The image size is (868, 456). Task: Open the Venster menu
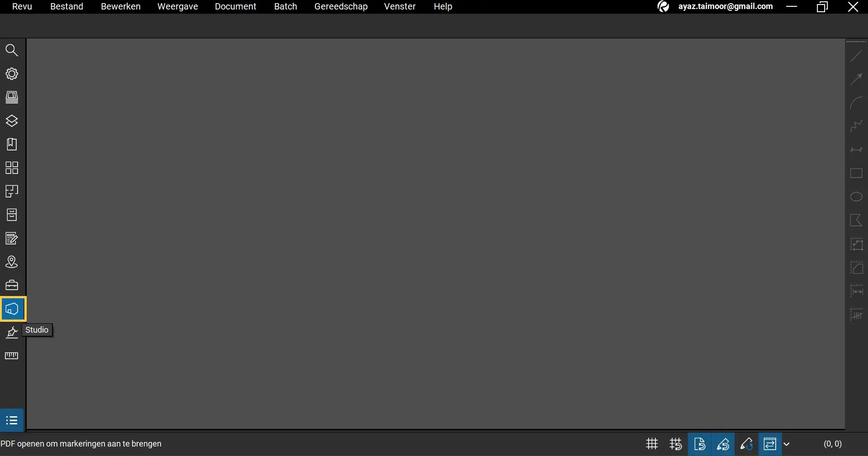(x=400, y=6)
